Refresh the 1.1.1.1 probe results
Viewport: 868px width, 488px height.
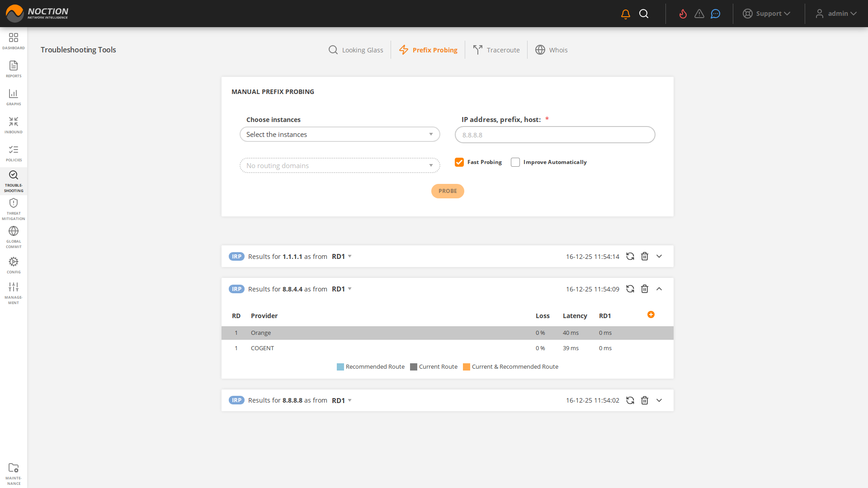pos(630,256)
